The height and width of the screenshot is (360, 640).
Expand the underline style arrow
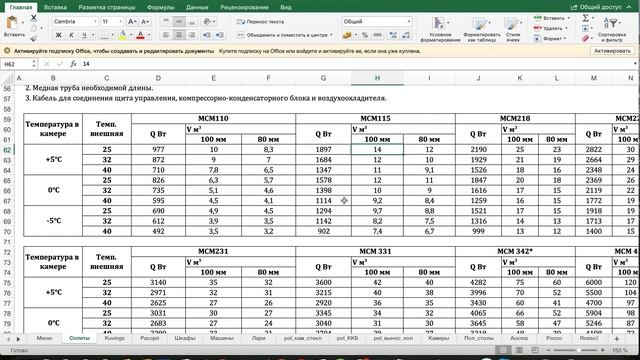pyautogui.click(x=93, y=35)
